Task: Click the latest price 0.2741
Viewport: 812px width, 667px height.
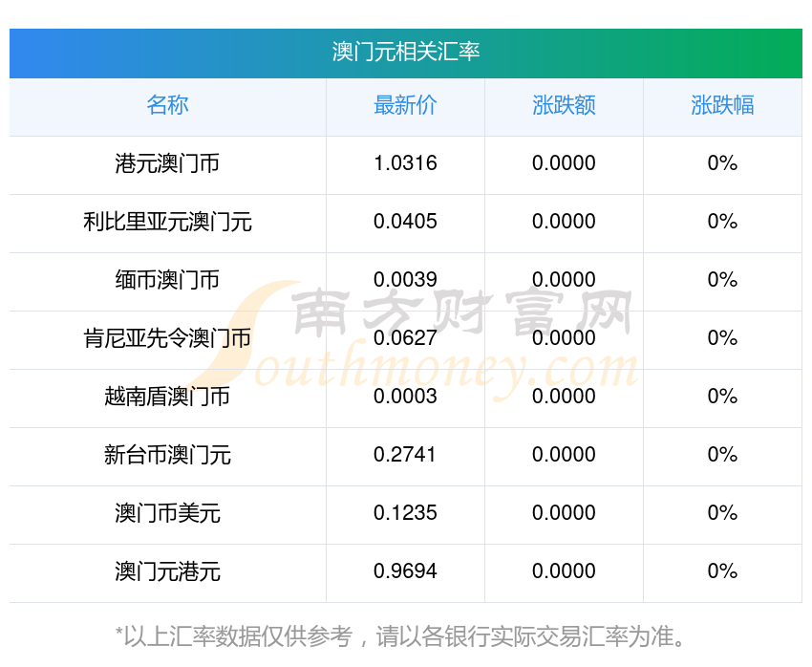Action: pos(405,455)
